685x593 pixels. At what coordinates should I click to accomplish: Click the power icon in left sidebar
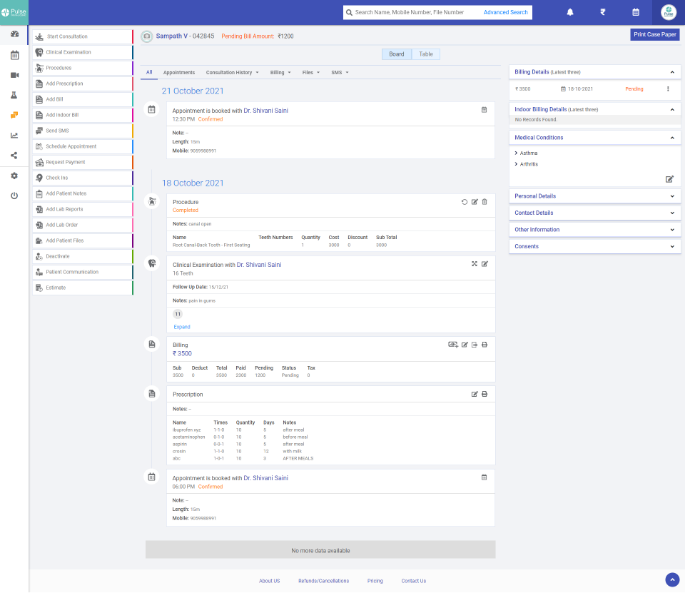click(14, 195)
